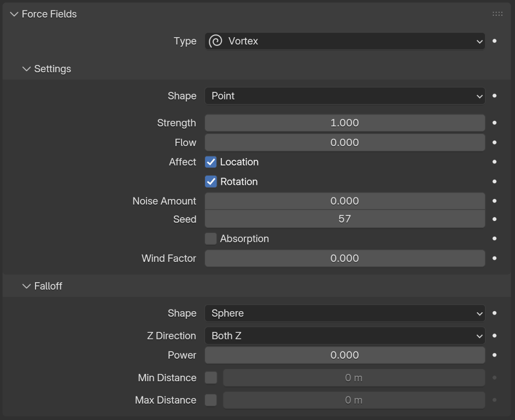Image resolution: width=515 pixels, height=420 pixels.
Task: Click the animate decorator dot beside Strength
Action: pyautogui.click(x=494, y=122)
